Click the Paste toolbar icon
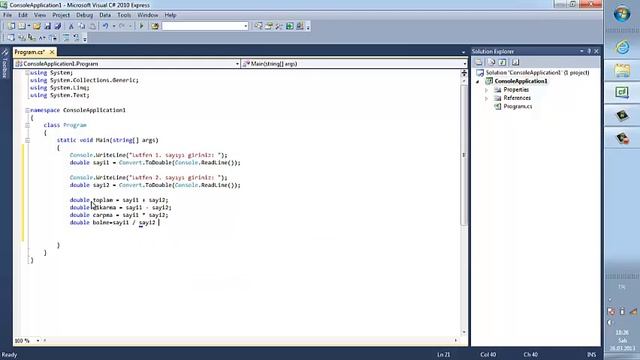Screen dimensions: 640x360 (92, 26)
